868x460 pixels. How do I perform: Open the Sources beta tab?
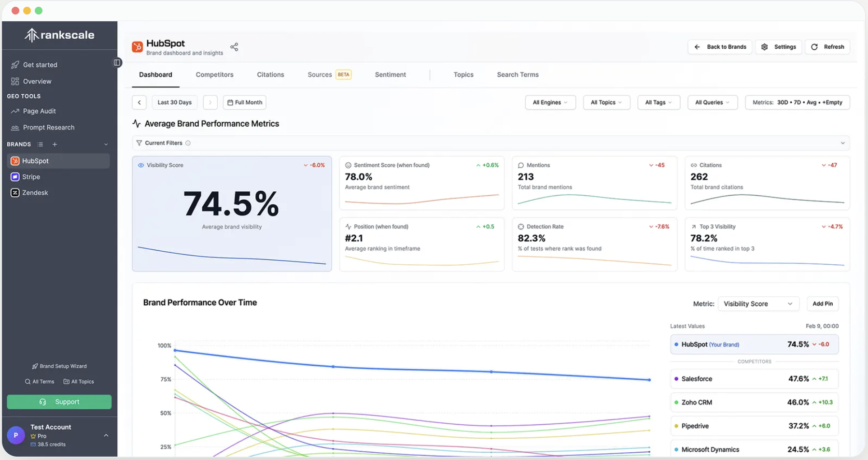[x=330, y=75]
